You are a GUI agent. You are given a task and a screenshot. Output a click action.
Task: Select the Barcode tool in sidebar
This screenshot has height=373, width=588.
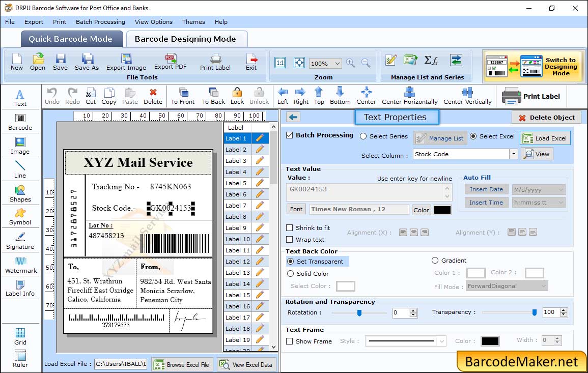point(20,122)
